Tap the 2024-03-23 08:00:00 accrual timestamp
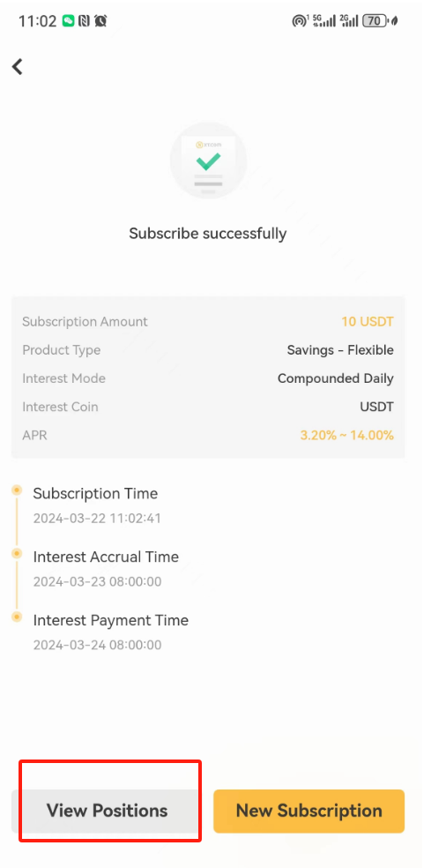Screen dimensions: 431x868 tap(97, 582)
